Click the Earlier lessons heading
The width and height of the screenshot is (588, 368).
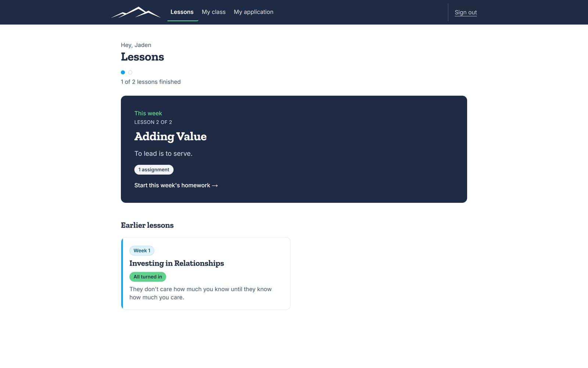(x=147, y=225)
